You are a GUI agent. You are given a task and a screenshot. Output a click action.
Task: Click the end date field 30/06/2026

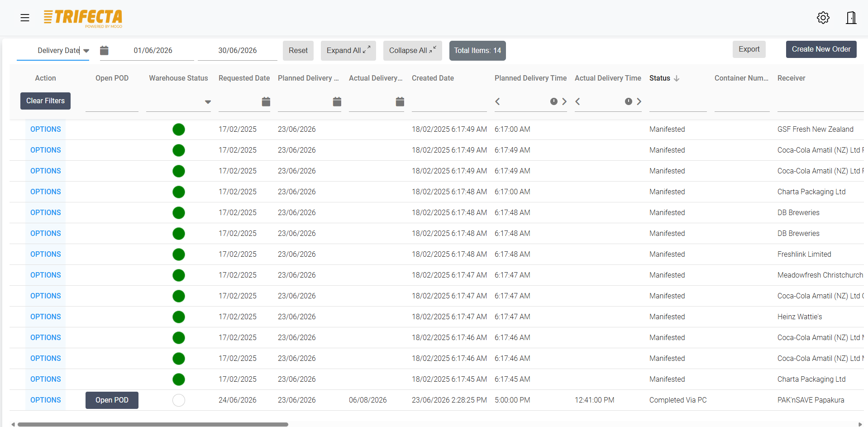(238, 51)
